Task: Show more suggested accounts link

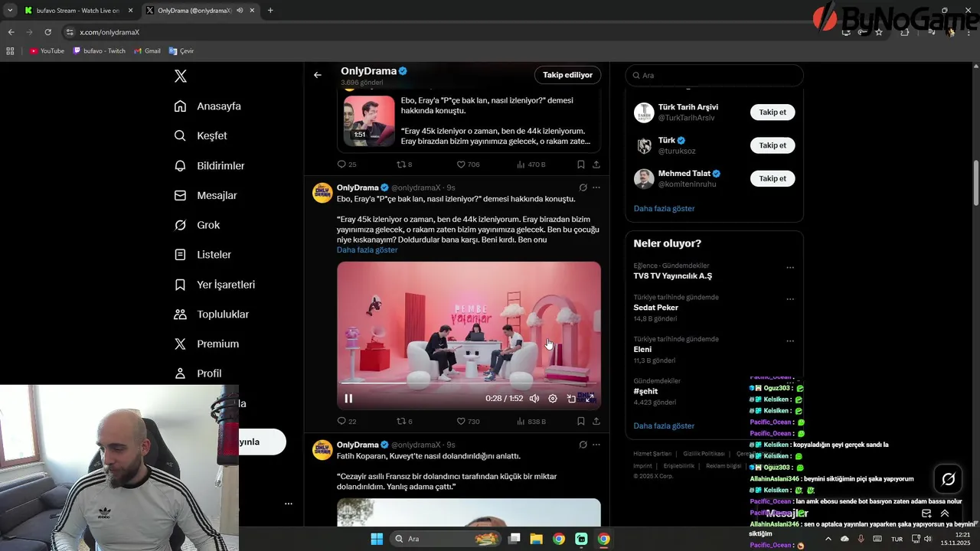Action: tap(664, 208)
